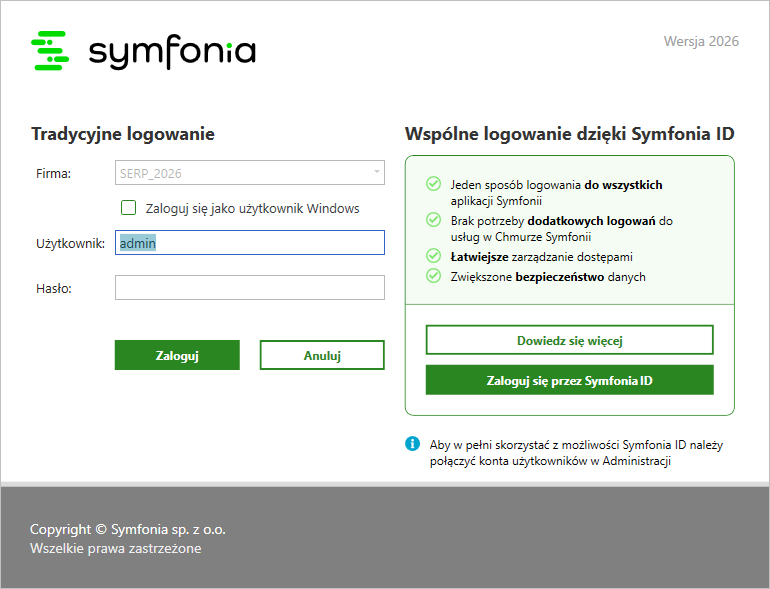770x589 pixels.
Task: Click the blue information icon
Action: (412, 443)
